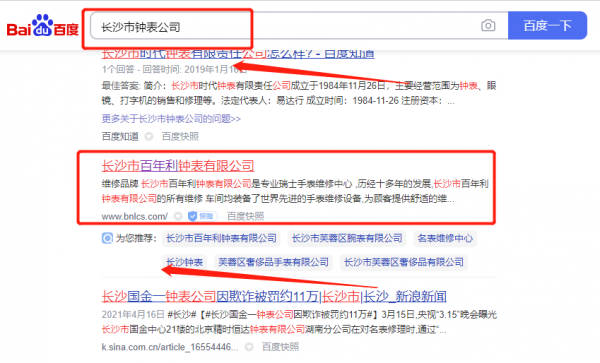Click www.bnlcs.com URL
This screenshot has width=600, height=363.
point(134,216)
